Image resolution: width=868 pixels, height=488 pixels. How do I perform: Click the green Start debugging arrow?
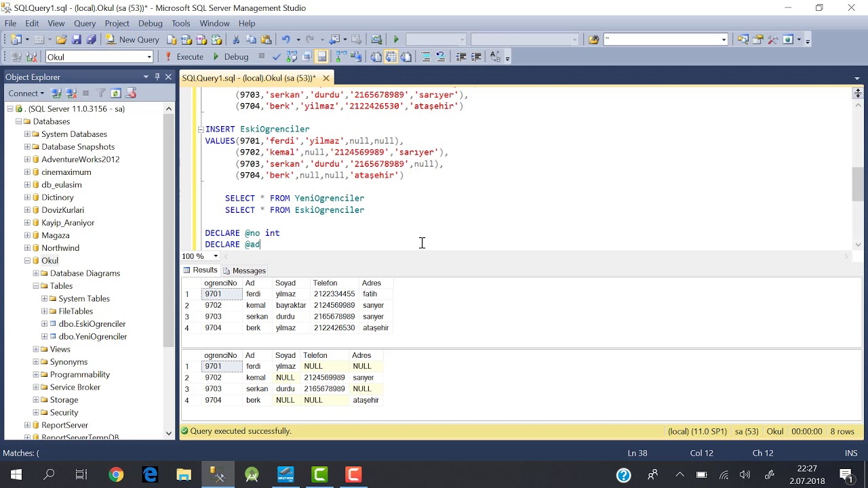pyautogui.click(x=396, y=39)
